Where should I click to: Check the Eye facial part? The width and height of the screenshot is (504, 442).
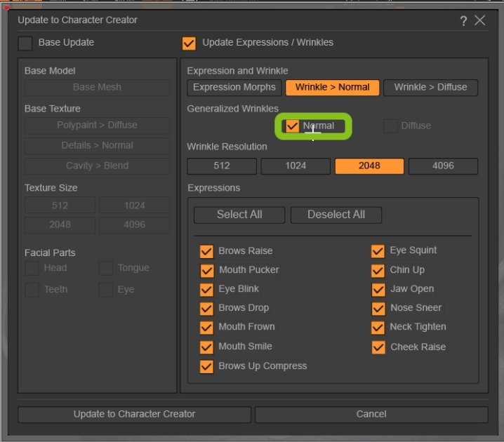point(105,290)
